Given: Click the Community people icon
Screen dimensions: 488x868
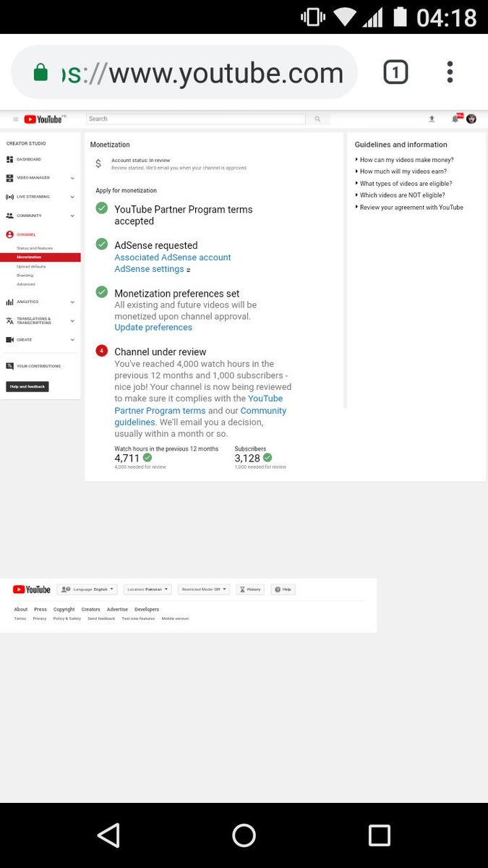Looking at the screenshot, I should (x=9, y=216).
